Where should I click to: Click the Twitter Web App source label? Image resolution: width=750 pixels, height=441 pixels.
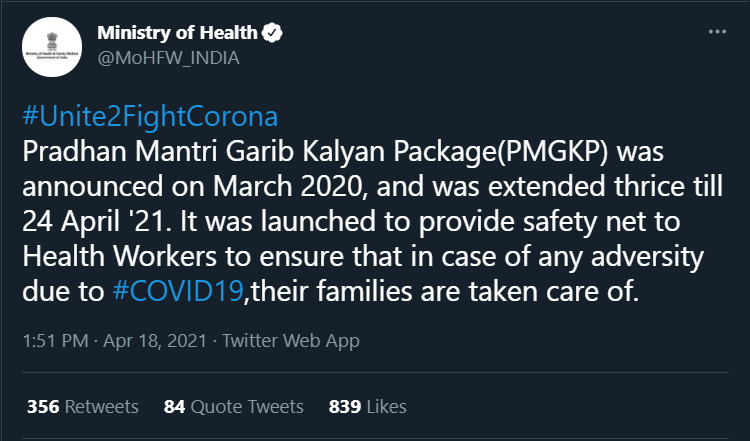[291, 340]
